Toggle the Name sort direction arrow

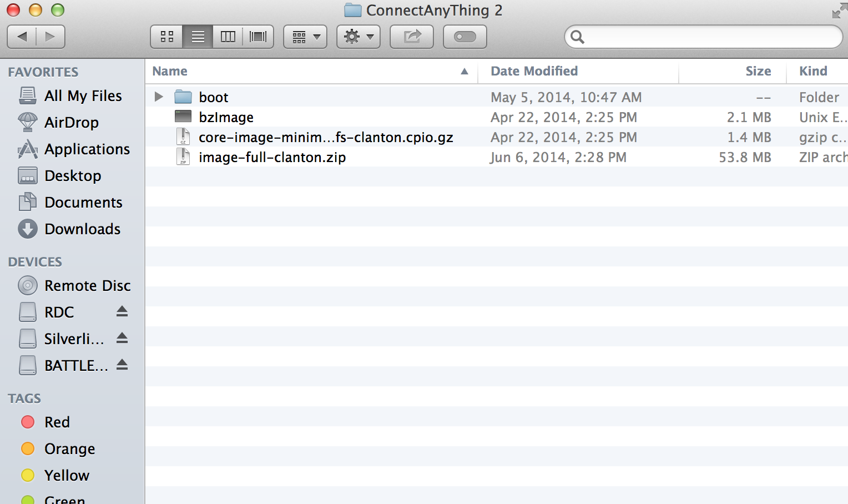(x=465, y=72)
